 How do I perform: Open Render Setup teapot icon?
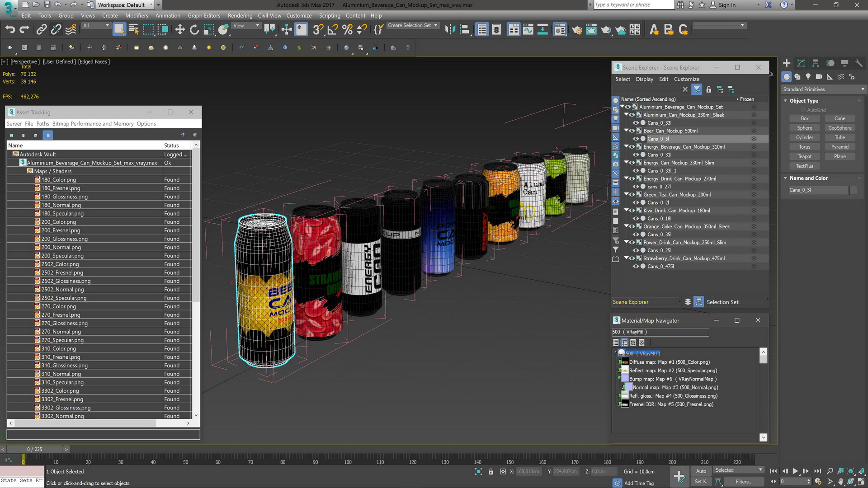577,30
